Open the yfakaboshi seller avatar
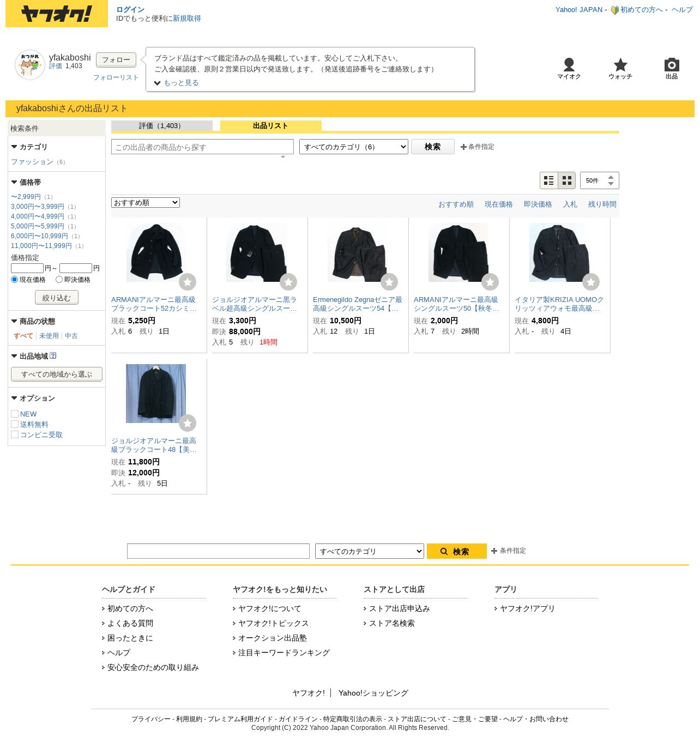 coord(30,65)
